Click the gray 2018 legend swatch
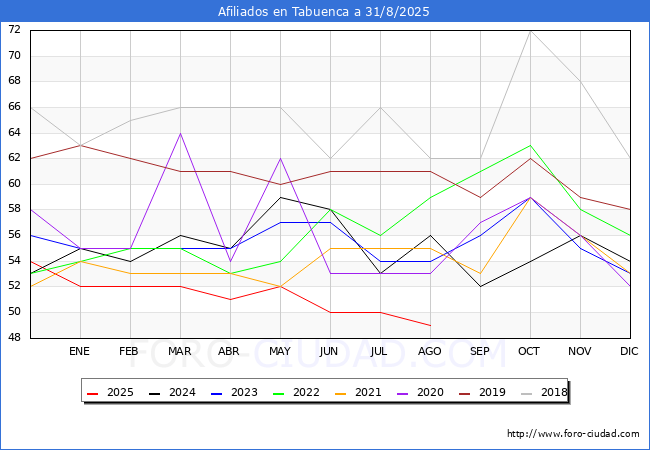 click(527, 393)
